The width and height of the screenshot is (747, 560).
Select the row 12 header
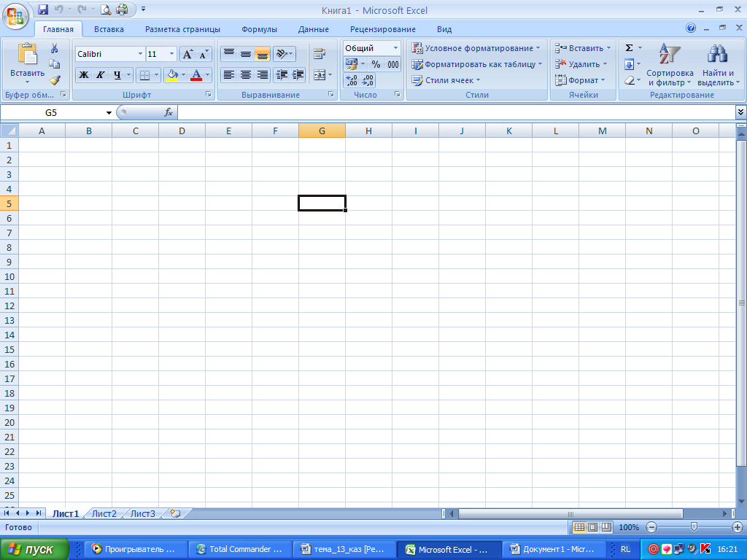9,306
